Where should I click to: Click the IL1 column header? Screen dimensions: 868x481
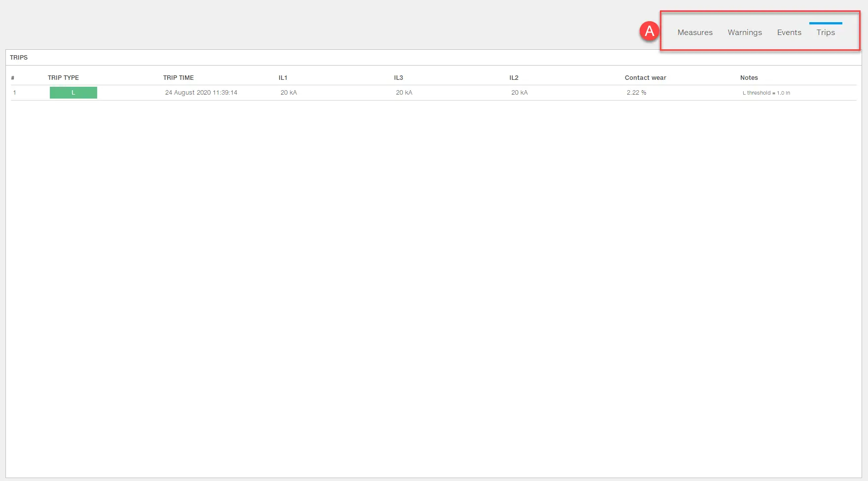click(x=283, y=78)
